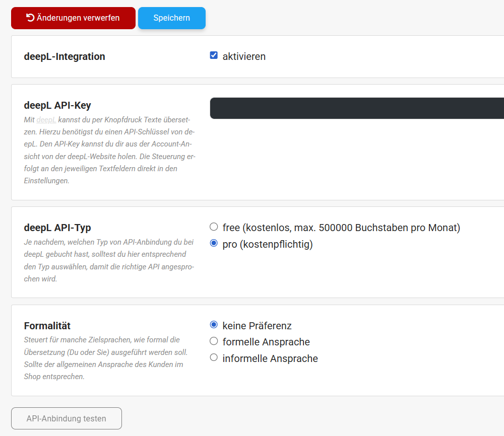Click the 'deepL API-Typ' section heading
Image resolution: width=504 pixels, height=436 pixels.
pyautogui.click(x=57, y=228)
